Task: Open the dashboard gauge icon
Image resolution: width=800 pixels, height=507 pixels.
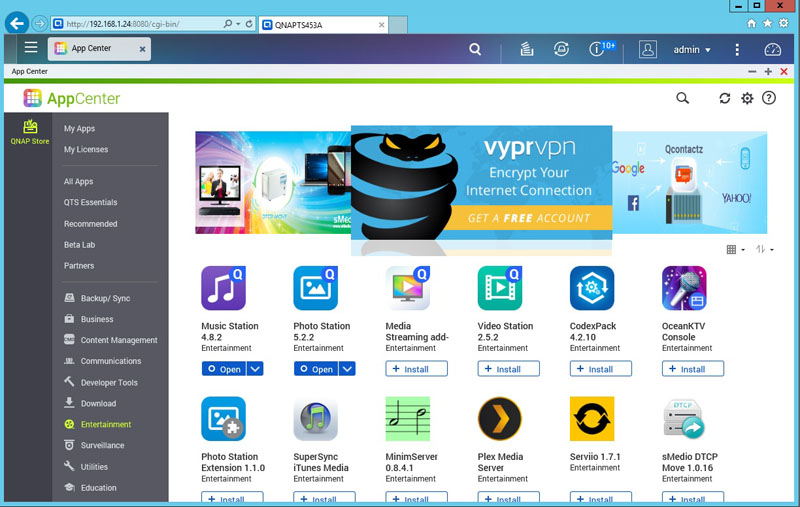Action: (772, 49)
